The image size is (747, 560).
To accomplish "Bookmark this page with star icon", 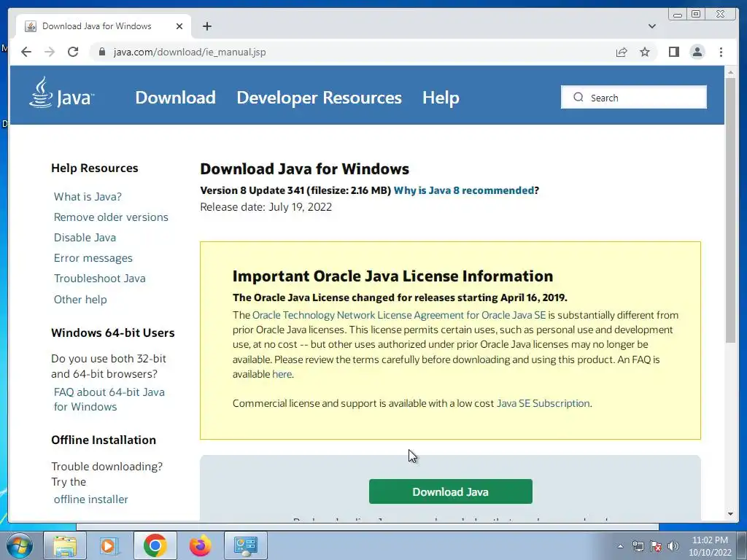I will (645, 52).
